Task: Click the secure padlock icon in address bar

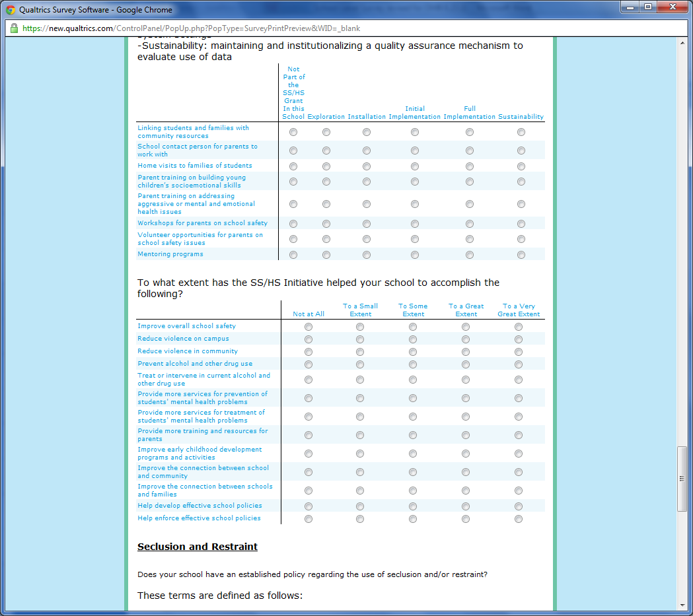Action: click(x=14, y=28)
